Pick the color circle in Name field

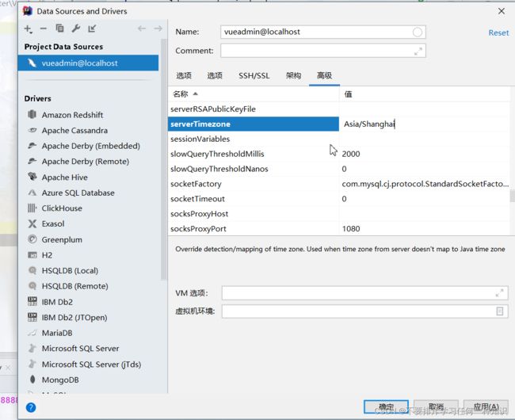(x=418, y=32)
